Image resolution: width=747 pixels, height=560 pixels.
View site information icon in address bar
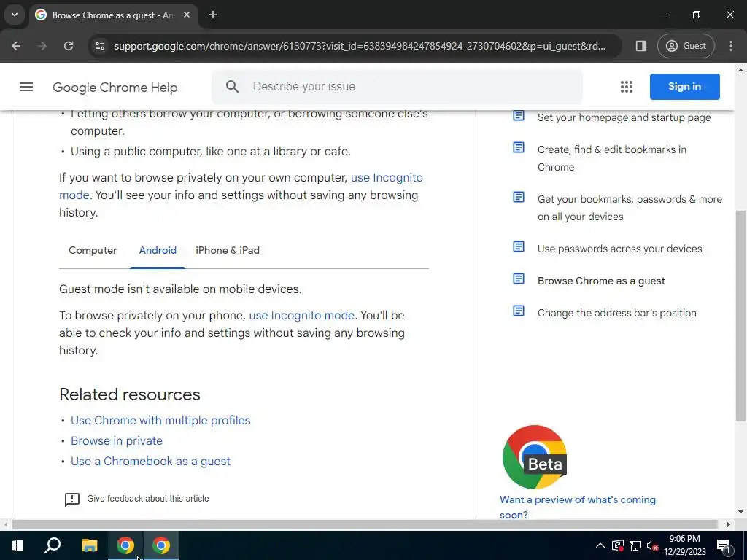click(100, 46)
